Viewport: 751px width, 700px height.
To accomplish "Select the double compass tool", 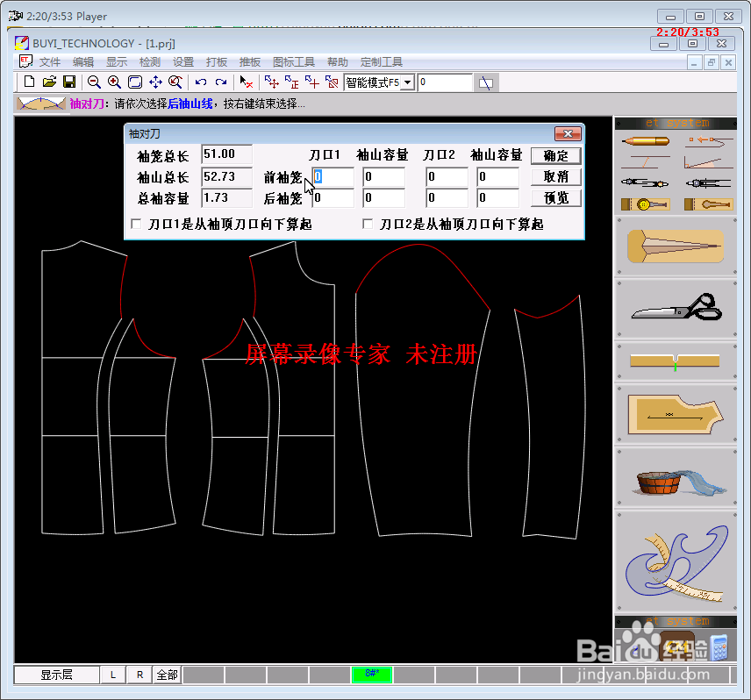I will point(645,183).
